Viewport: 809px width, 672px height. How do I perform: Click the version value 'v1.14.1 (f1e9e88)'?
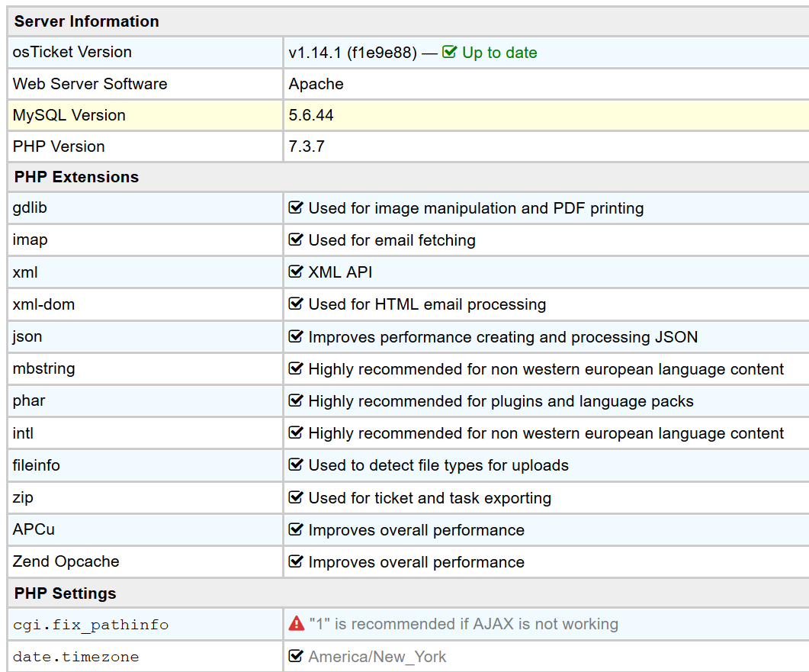pyautogui.click(x=353, y=53)
